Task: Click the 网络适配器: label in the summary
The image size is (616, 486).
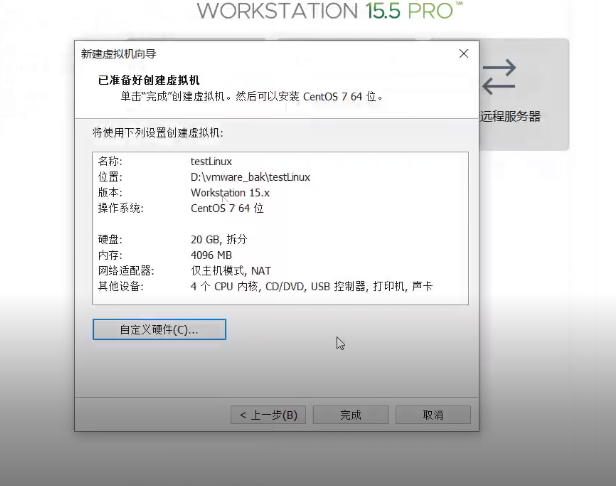Action: (126, 271)
